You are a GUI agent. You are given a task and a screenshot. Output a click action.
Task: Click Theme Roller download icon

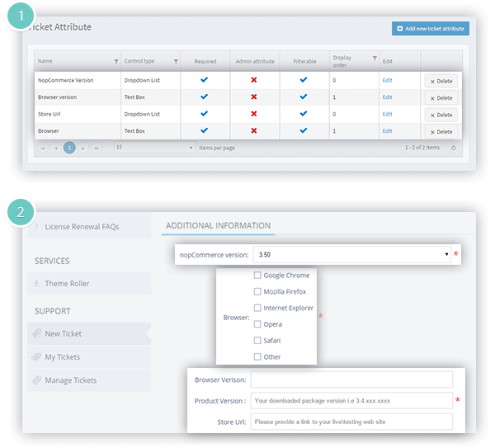(x=36, y=284)
